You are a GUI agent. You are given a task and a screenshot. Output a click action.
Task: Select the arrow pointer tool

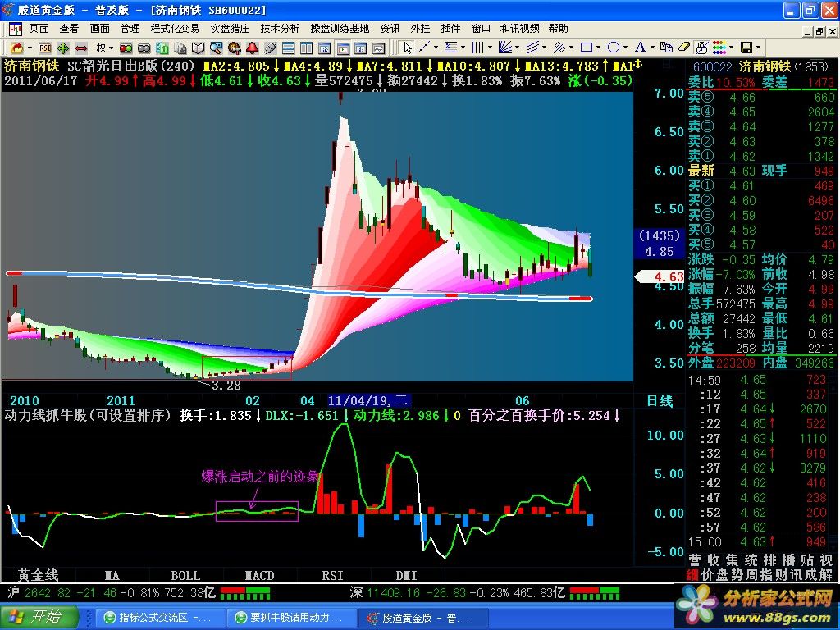coord(408,48)
